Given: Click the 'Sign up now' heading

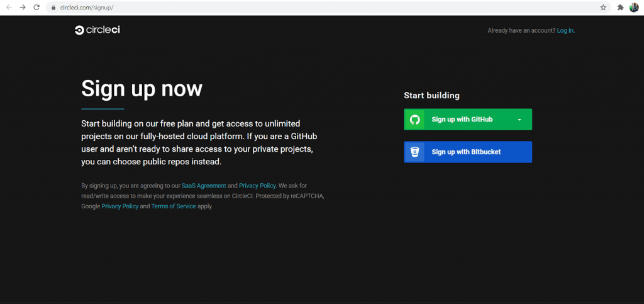Looking at the screenshot, I should click(x=142, y=88).
